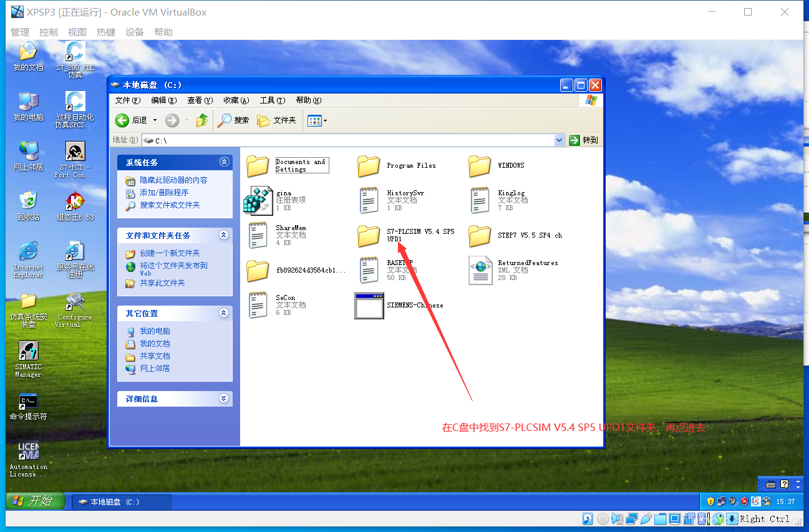809x532 pixels.
Task: Click the Up one level folder icon
Action: coord(202,120)
